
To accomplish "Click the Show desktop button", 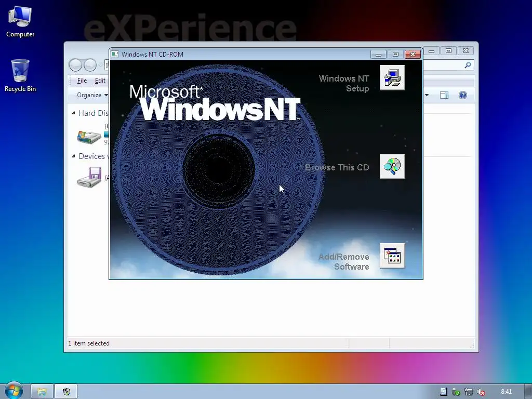I will click(x=528, y=392).
